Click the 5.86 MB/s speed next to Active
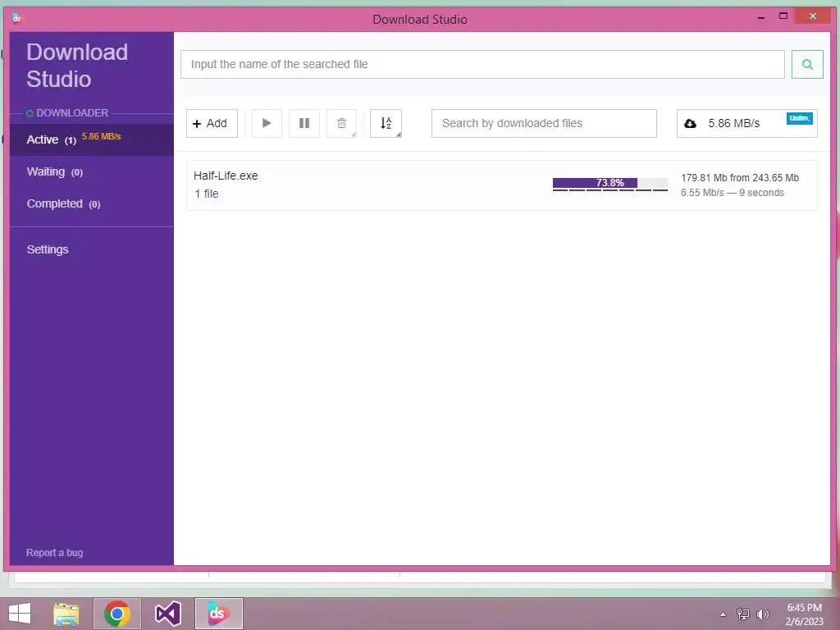This screenshot has height=630, width=840. [x=101, y=137]
